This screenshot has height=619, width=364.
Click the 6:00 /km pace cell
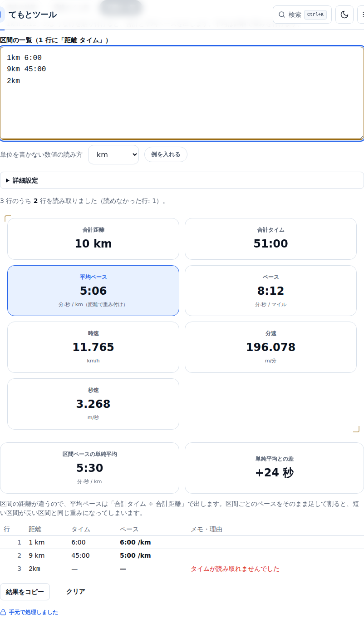135,542
